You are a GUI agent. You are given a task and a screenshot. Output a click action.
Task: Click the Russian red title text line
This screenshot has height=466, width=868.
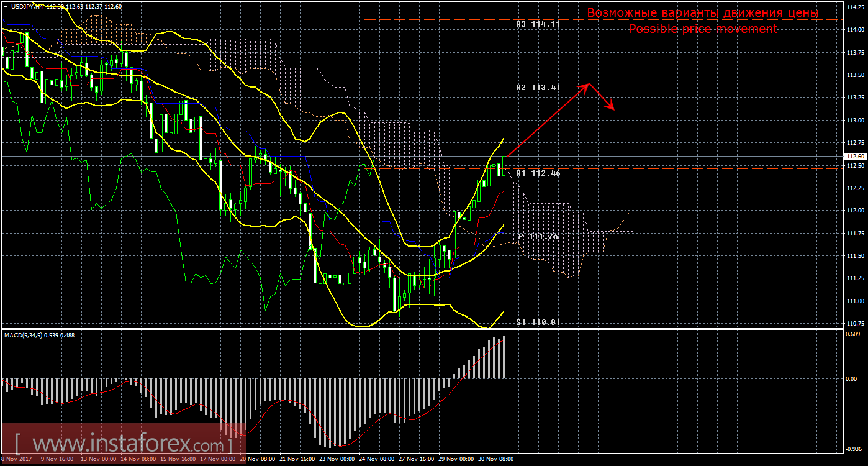coord(703,13)
